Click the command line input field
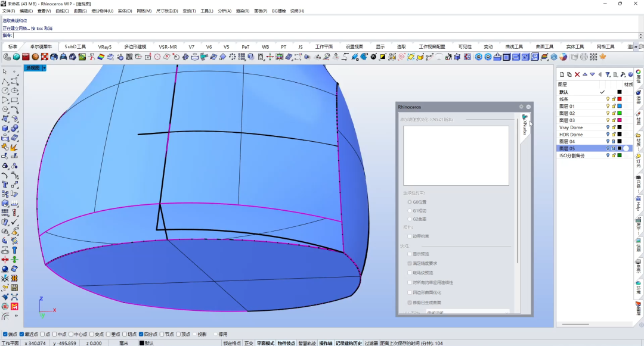The image size is (644, 346). 326,36
